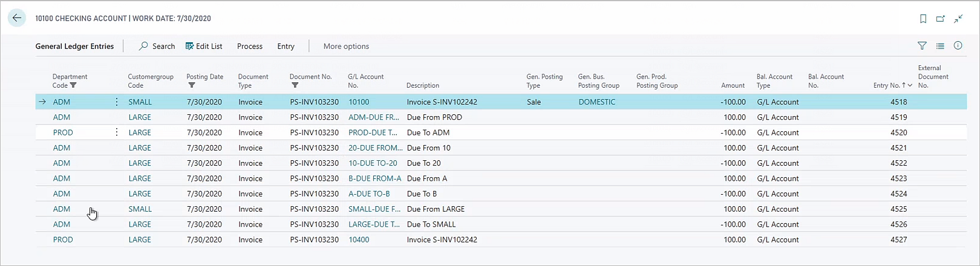Open the filter pane funnel icon
Screen dimensions: 980x266
pos(922,46)
